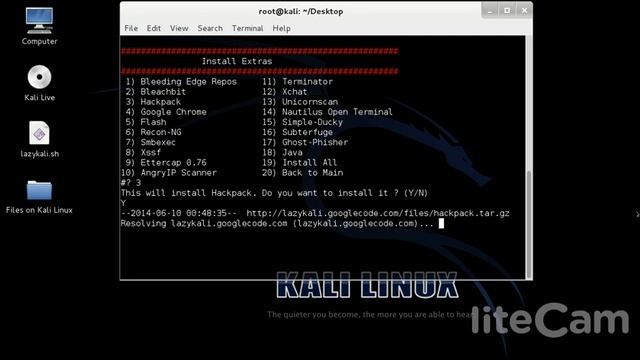The image size is (640, 360).
Task: Click the '17) Ghost-Phisher' line
Action: pos(305,142)
